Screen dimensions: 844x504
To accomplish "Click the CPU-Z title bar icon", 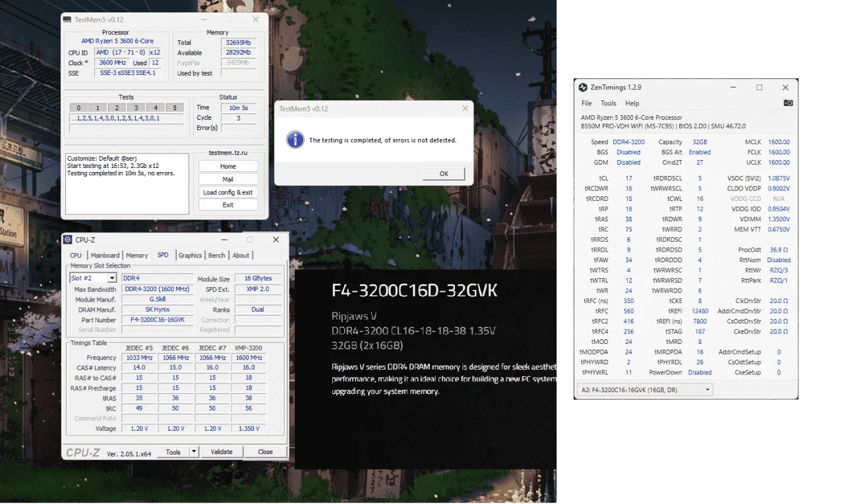I will tap(67, 240).
